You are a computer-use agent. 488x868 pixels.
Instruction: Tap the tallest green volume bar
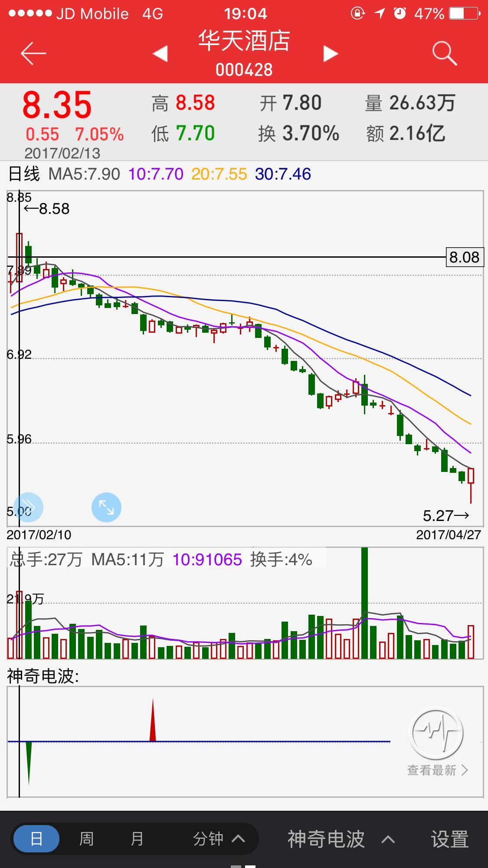(364, 603)
